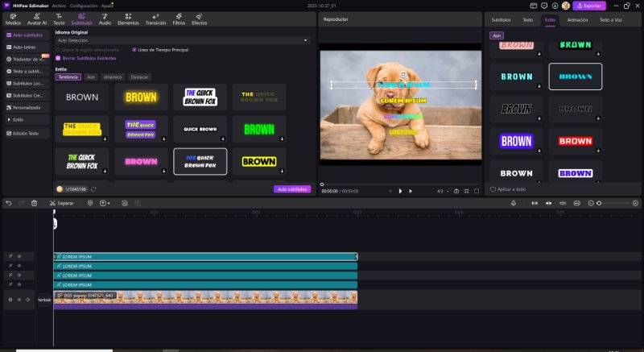Select Línea de Tiempo Principal radio option
This screenshot has height=352, width=644.
pyautogui.click(x=134, y=50)
